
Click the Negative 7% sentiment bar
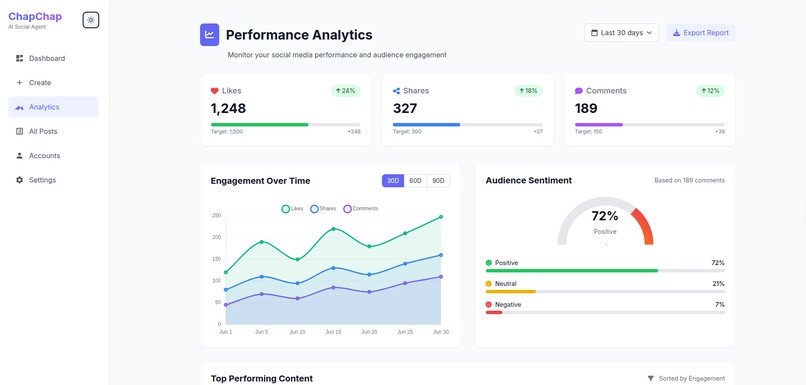pyautogui.click(x=605, y=313)
